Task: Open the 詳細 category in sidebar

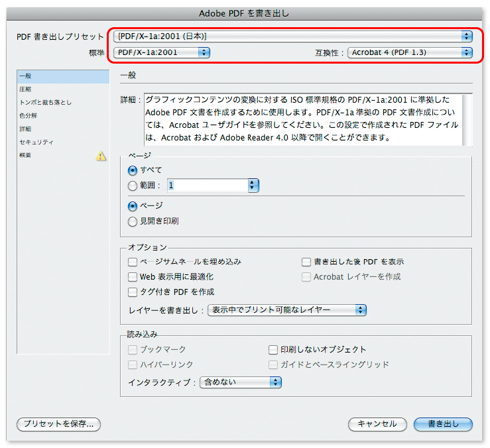Action: (63, 129)
